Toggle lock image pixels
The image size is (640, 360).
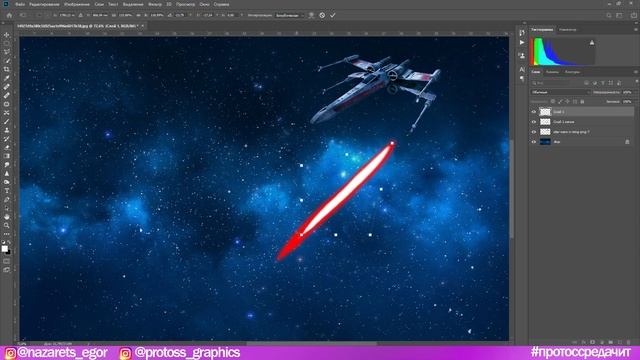click(x=560, y=102)
